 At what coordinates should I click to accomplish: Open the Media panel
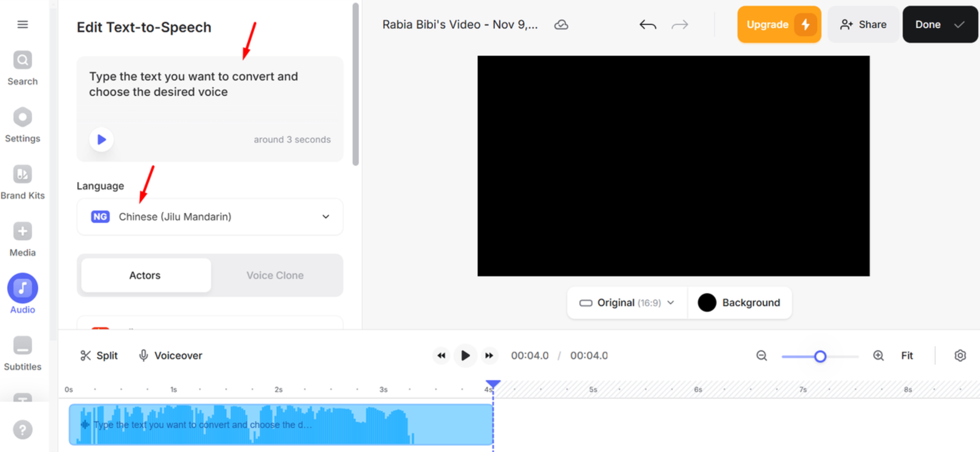(x=22, y=238)
